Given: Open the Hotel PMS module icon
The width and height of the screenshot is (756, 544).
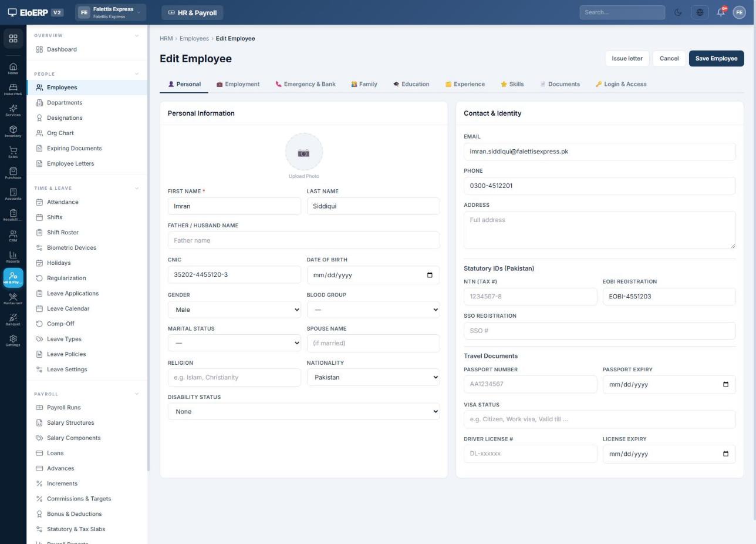Looking at the screenshot, I should 13,89.
